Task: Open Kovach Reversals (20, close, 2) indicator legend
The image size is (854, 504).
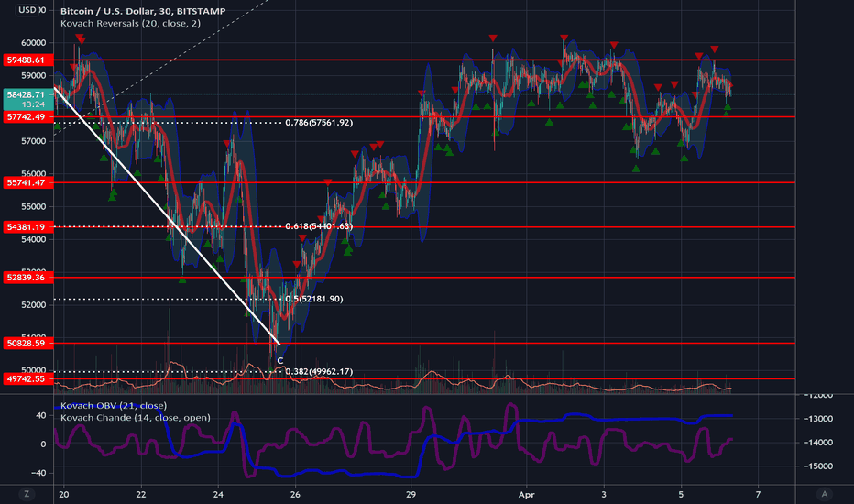Action: click(x=130, y=24)
